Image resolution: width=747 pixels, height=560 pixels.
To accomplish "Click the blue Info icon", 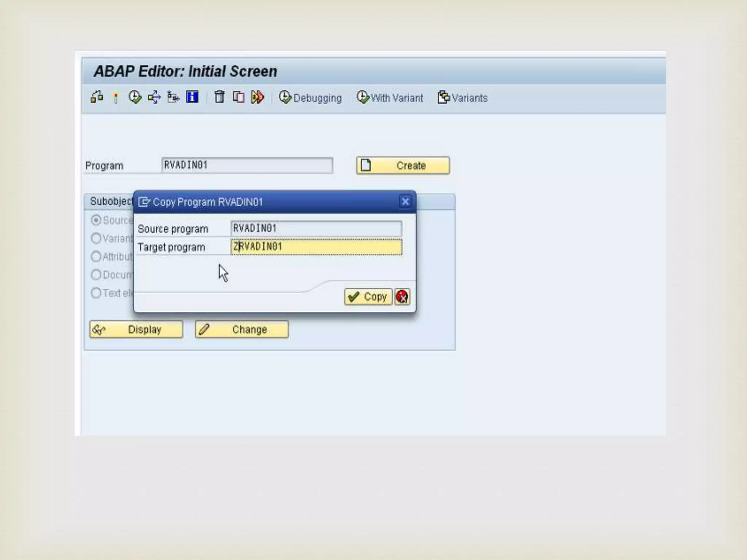I will 192,97.
